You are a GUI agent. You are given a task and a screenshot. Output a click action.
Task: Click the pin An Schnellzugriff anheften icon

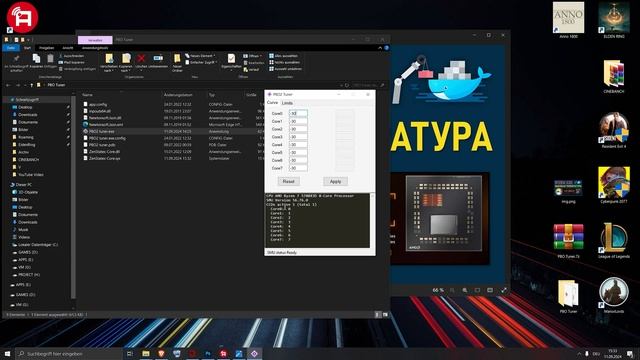click(16, 62)
